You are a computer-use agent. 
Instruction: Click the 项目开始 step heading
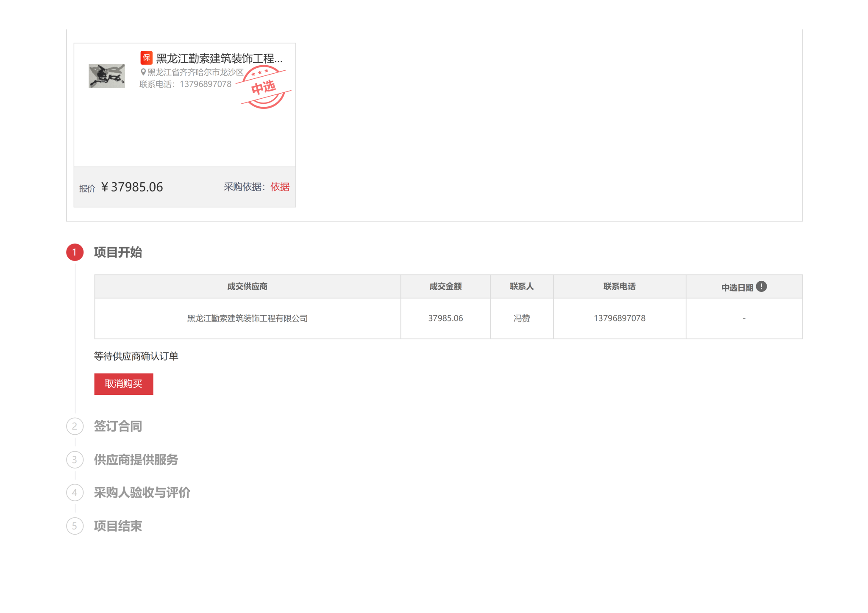pyautogui.click(x=118, y=252)
